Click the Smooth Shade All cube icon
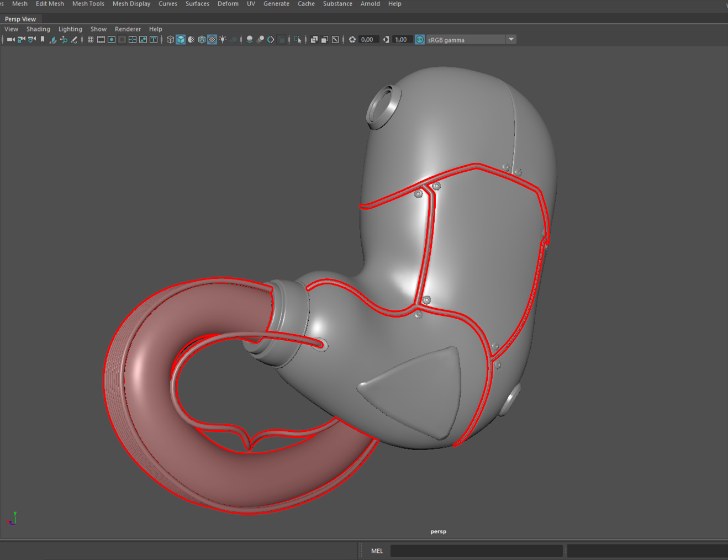This screenshot has height=560, width=728. coord(181,40)
